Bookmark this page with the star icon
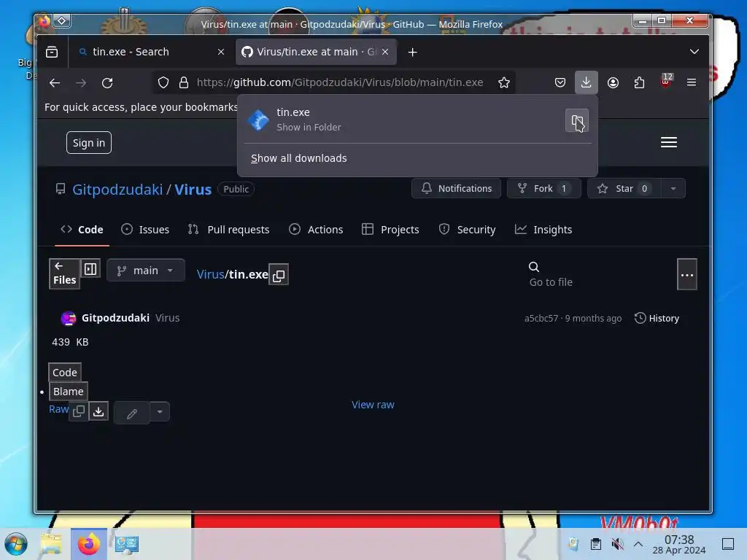Viewport: 747px width, 560px height. (x=503, y=83)
